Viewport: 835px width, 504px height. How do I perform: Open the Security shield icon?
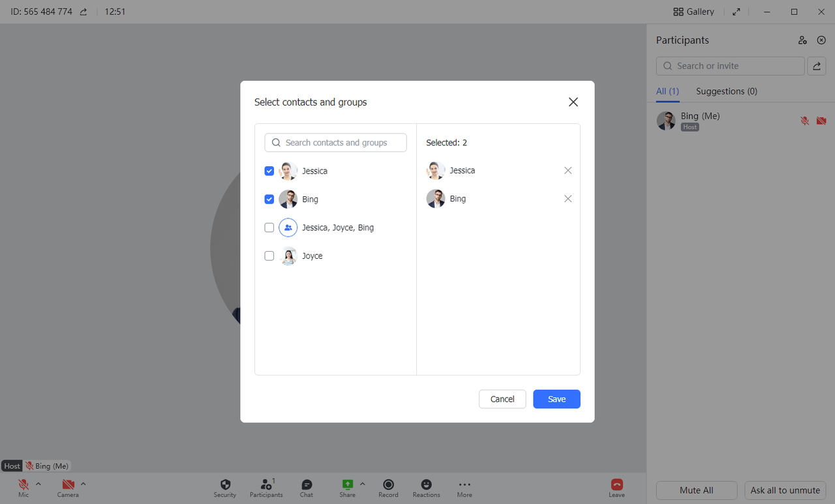[225, 485]
